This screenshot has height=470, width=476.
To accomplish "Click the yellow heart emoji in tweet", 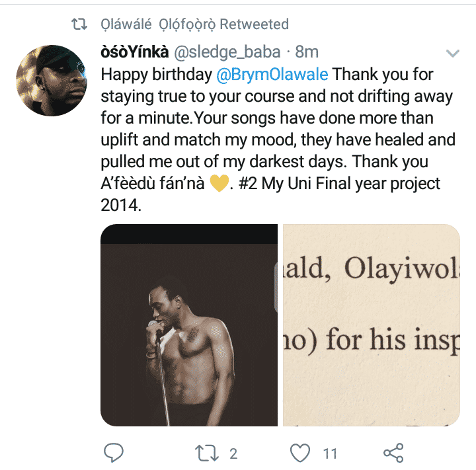I will coord(219,184).
